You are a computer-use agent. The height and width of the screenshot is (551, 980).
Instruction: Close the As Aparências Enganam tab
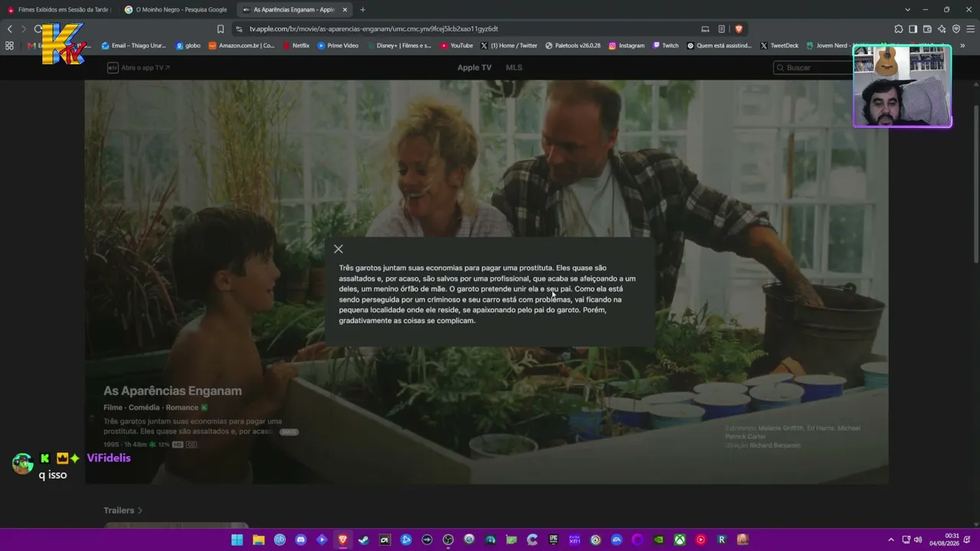point(345,10)
